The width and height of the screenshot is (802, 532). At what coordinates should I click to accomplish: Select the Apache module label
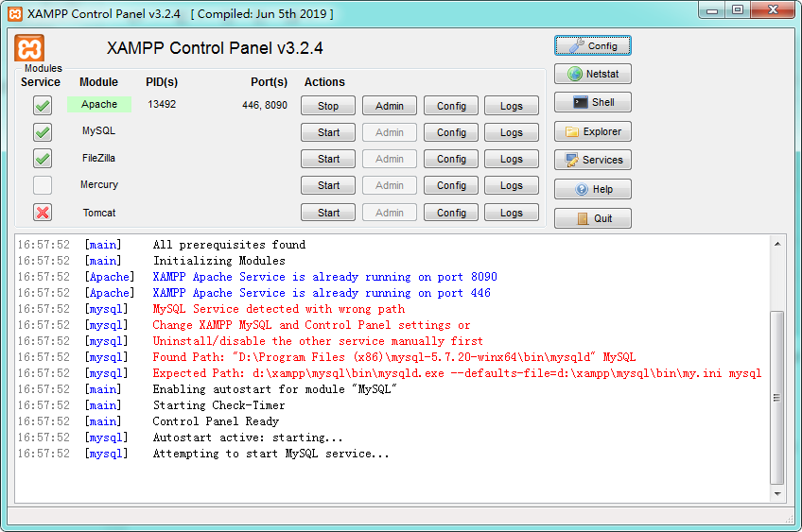click(99, 104)
